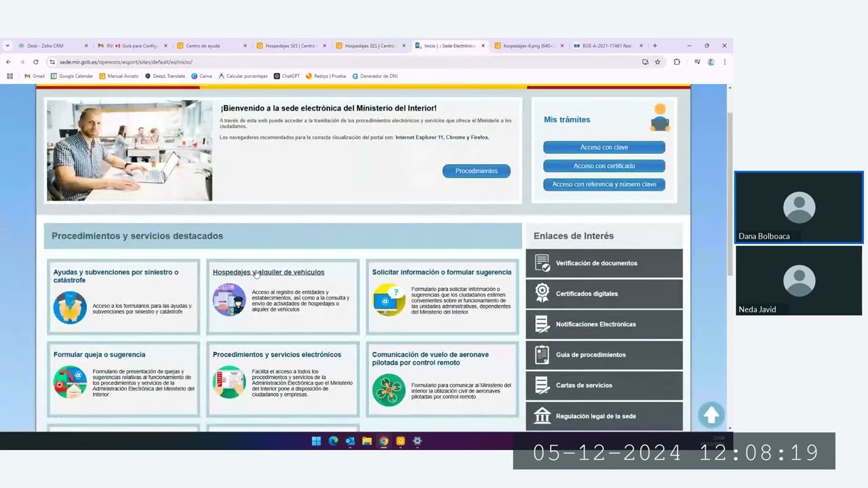This screenshot has width=868, height=488.
Task: Open the Manual Avirato bookmark
Action: point(119,76)
